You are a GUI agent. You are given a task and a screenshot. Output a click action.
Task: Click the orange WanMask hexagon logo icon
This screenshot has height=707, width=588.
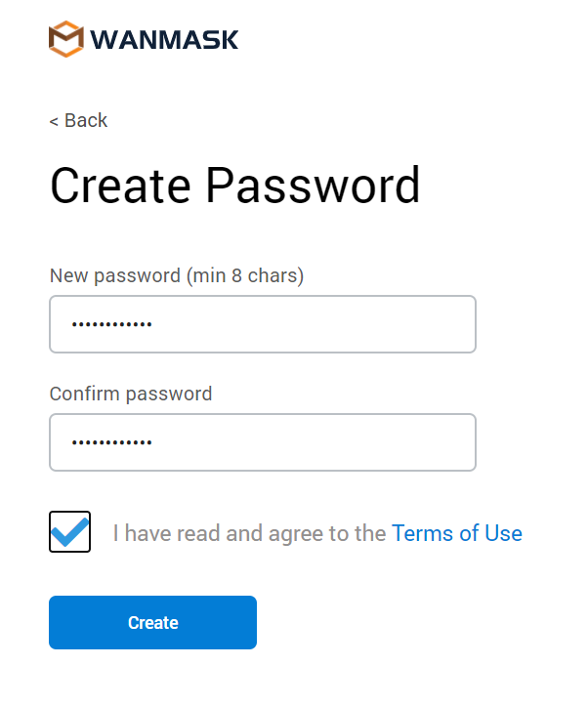66,39
